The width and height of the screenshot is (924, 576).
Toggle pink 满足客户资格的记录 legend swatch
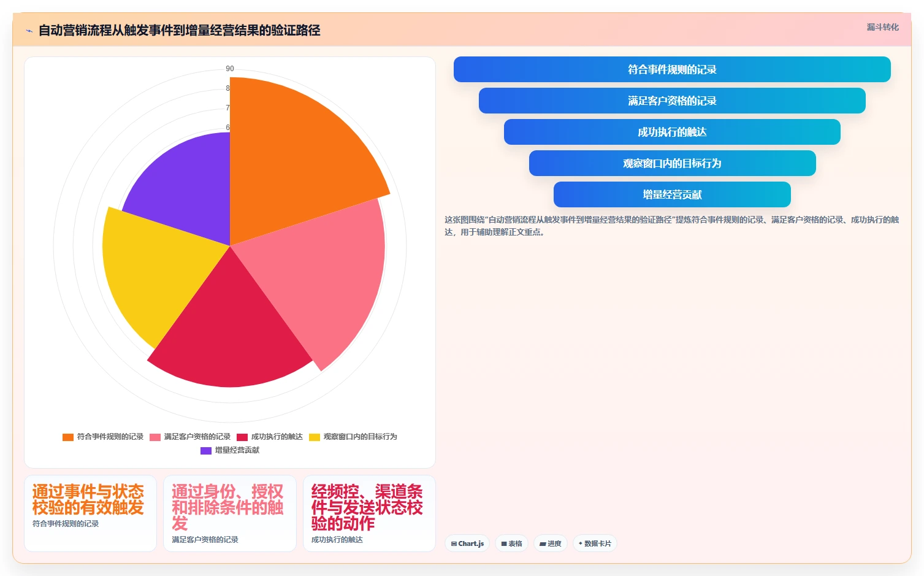(x=155, y=437)
